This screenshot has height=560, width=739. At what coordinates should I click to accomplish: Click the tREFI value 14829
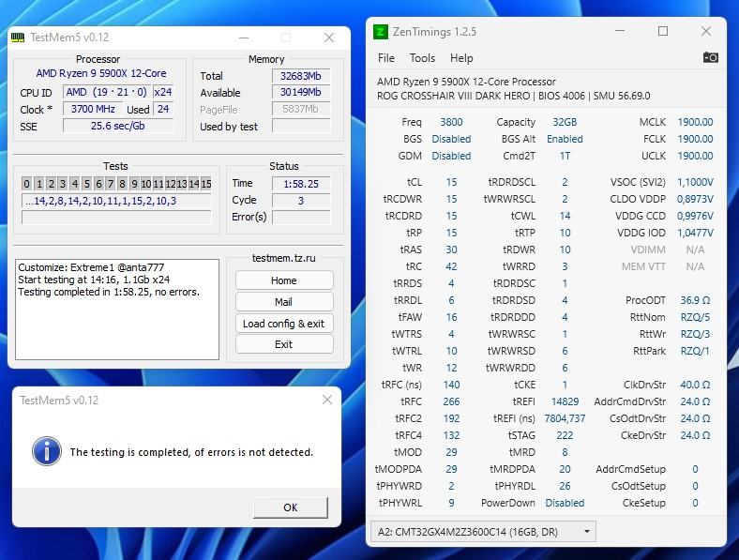(565, 401)
